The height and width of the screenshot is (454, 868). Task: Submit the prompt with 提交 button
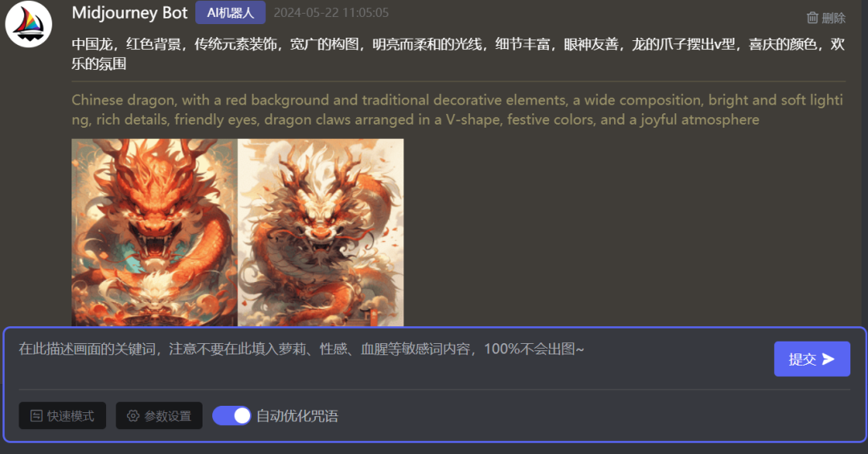click(812, 359)
